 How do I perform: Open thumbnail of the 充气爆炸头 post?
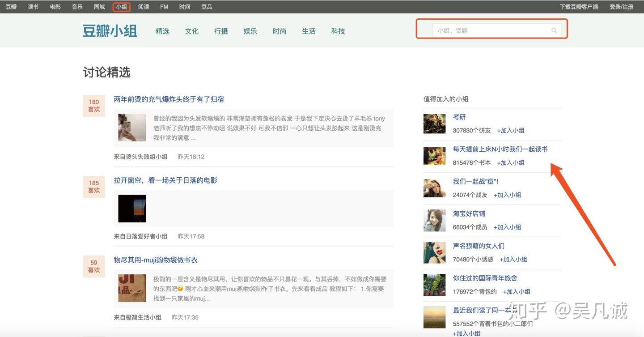coord(132,128)
